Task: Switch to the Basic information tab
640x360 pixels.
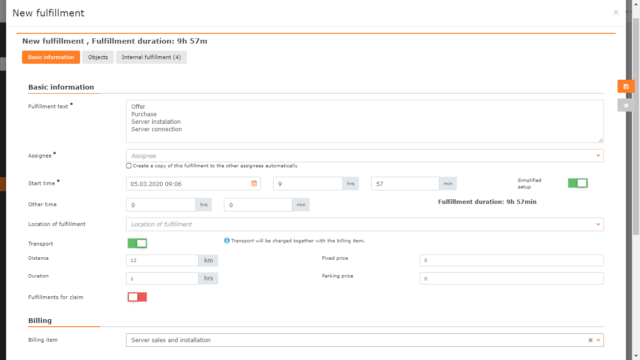Action: (51, 57)
